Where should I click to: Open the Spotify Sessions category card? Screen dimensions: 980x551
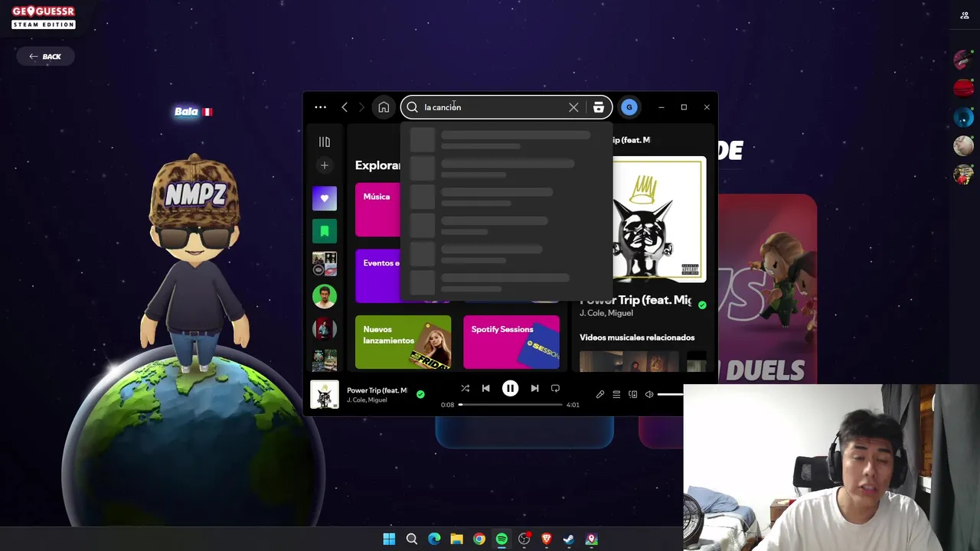(x=511, y=342)
